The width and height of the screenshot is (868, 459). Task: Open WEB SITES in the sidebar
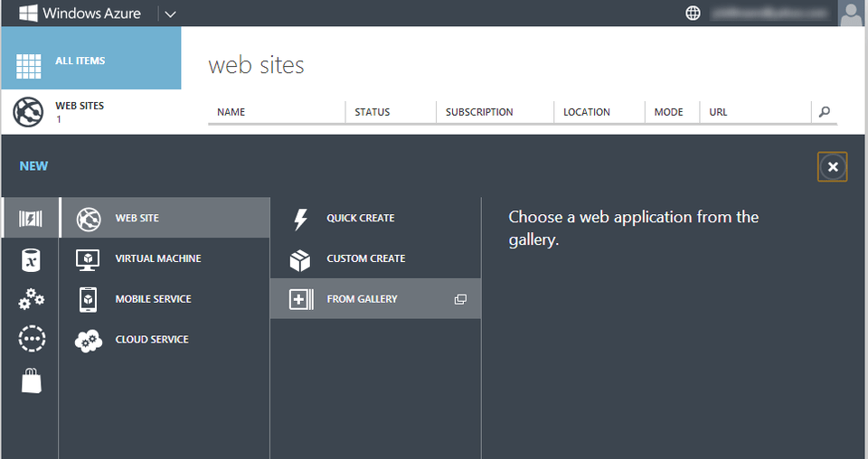pos(90,112)
